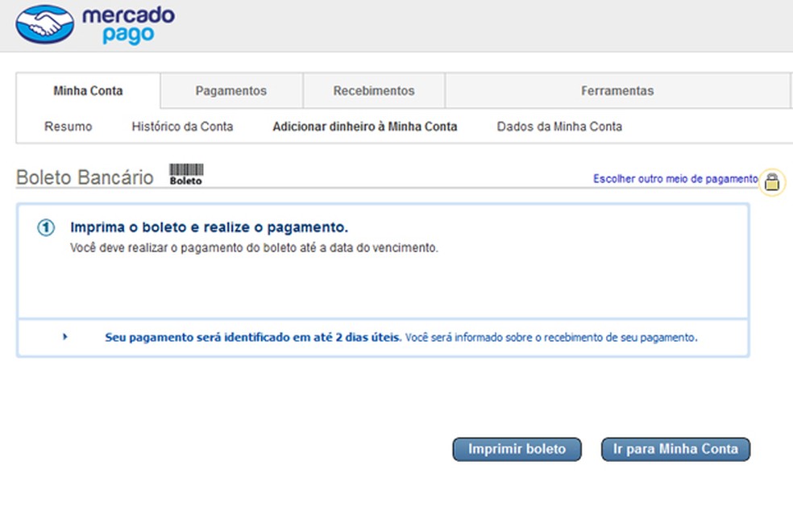Click the mercado pago wordmark text
Screen dimensions: 793x532
(x=128, y=25)
